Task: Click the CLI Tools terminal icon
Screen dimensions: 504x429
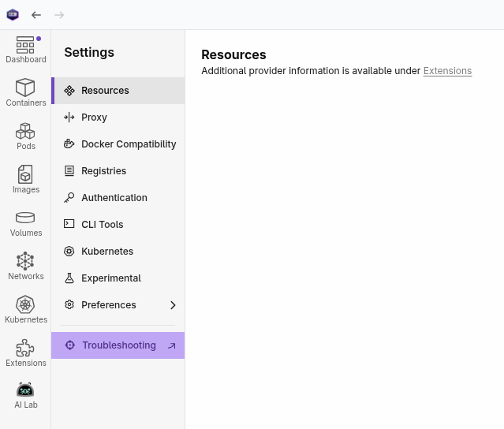Action: tap(69, 224)
